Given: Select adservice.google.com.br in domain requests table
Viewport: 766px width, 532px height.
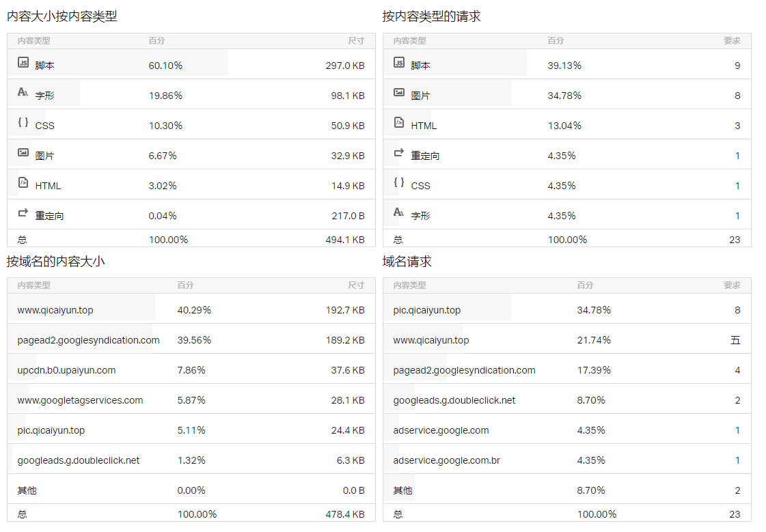Looking at the screenshot, I should click(446, 460).
